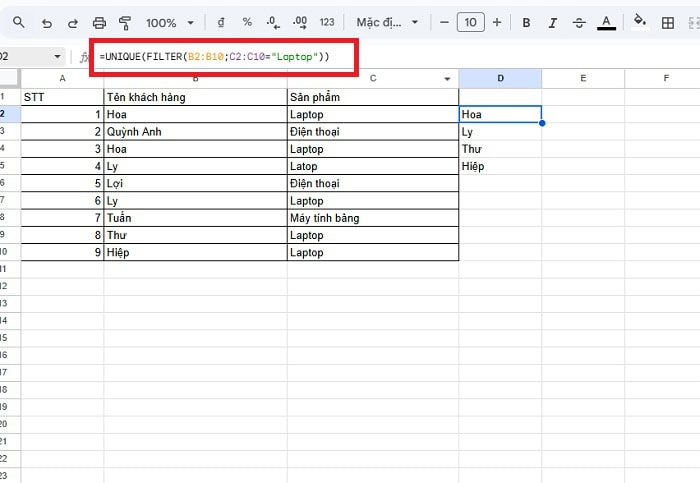Print the spreadsheet

point(99,22)
